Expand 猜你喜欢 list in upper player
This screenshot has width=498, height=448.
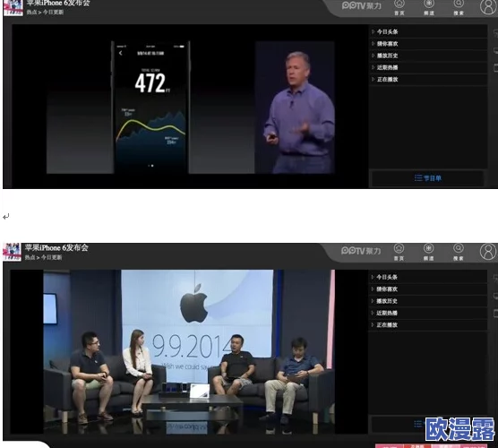pos(429,44)
